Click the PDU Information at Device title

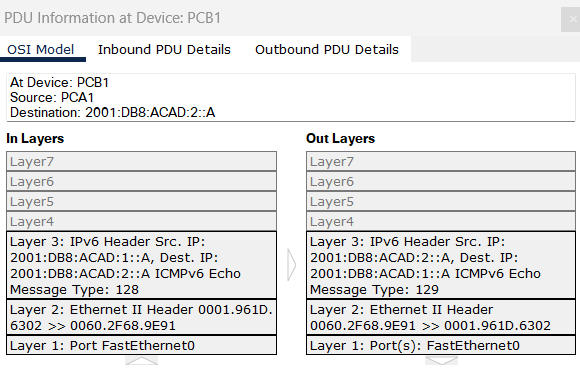pos(112,18)
